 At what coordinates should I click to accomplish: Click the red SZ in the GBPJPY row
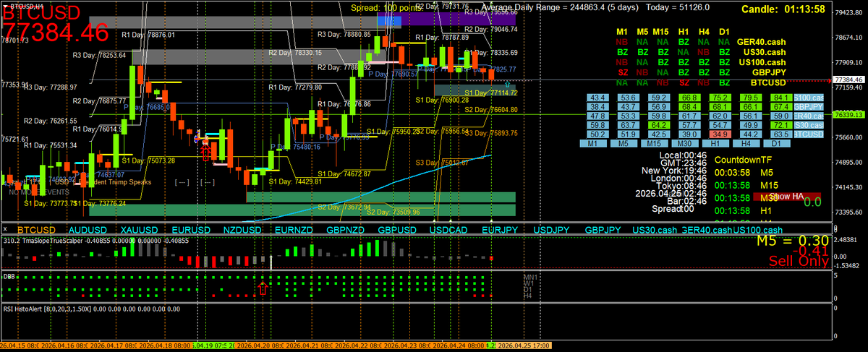pyautogui.click(x=621, y=72)
